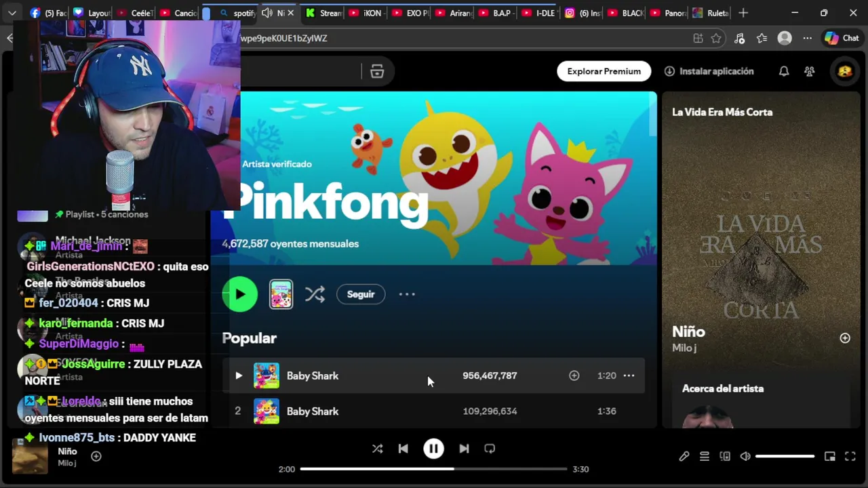Click the Explorar Premium button
The image size is (868, 488).
coord(604,71)
